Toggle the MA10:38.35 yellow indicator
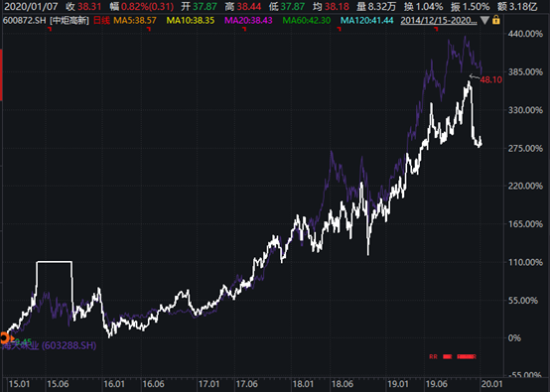 coord(190,20)
